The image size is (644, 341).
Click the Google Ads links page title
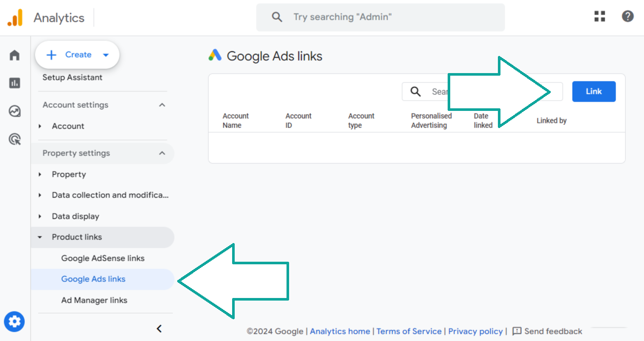point(275,56)
